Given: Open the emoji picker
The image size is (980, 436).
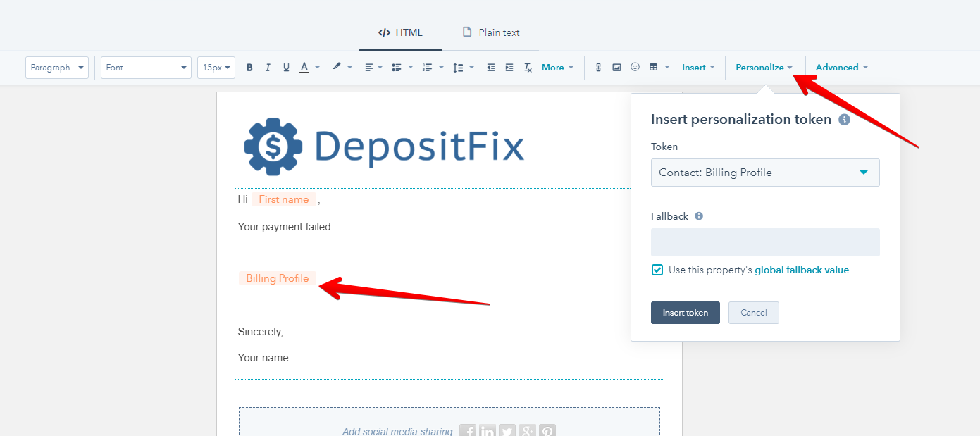Looking at the screenshot, I should [x=635, y=67].
